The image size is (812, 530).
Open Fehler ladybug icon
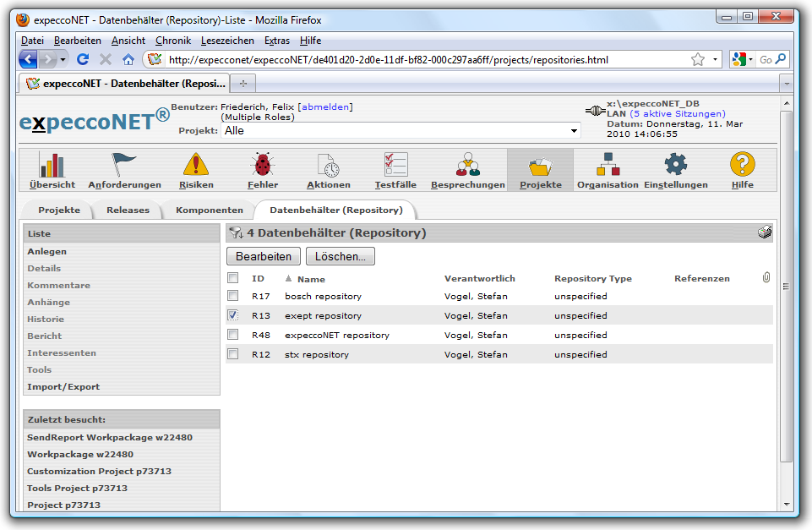pos(262,165)
